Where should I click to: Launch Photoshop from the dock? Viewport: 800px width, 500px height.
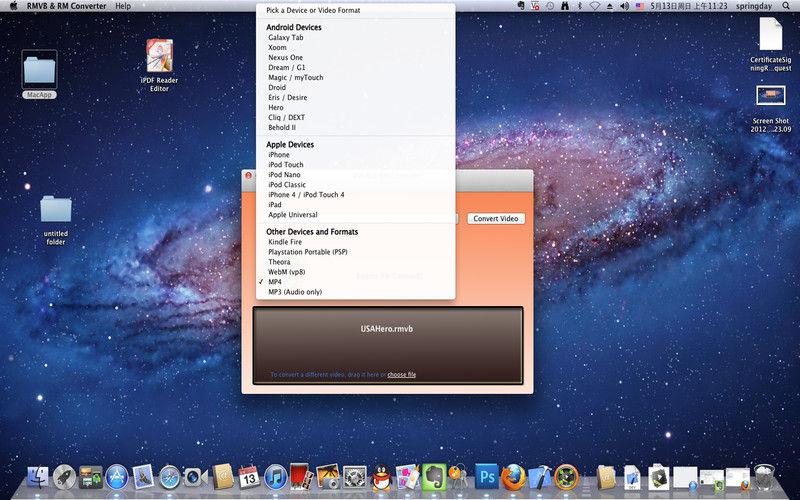[x=487, y=478]
